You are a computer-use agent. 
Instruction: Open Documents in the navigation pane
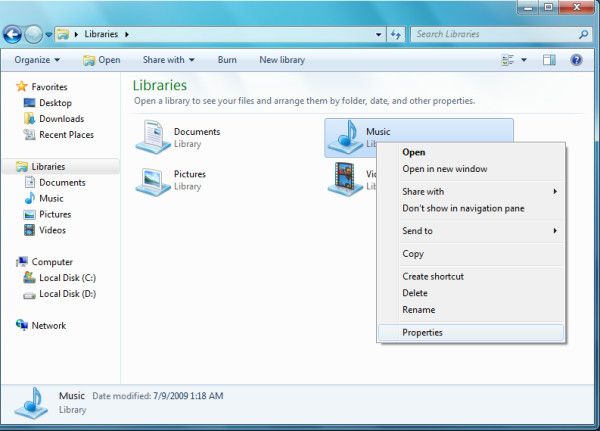tap(62, 183)
